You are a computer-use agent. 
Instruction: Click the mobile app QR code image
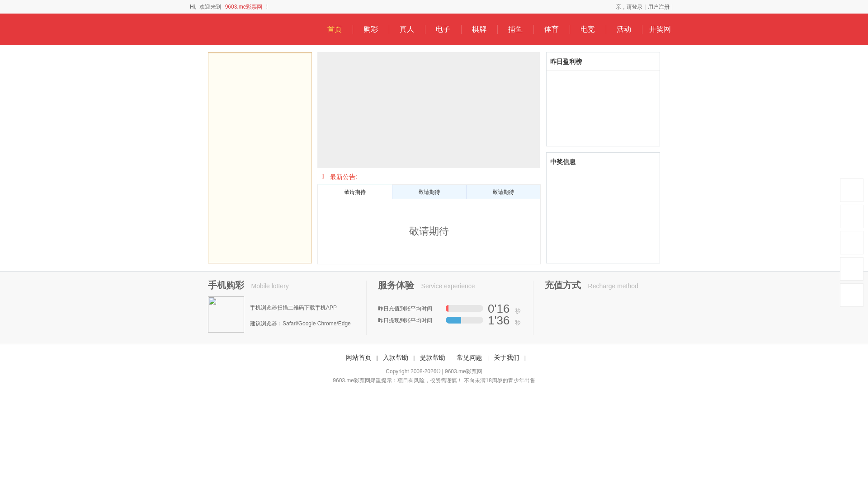pos(226,314)
